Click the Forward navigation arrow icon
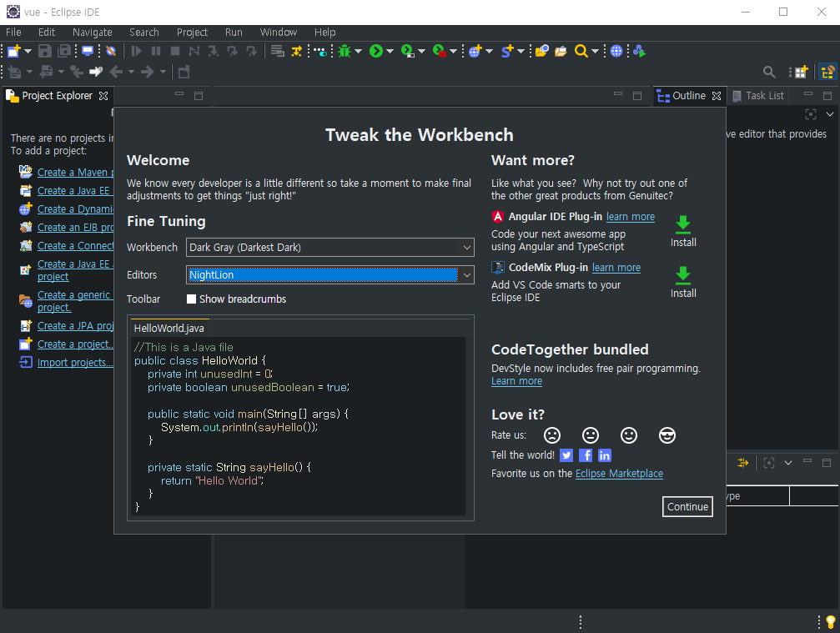The width and height of the screenshot is (840, 633). 148,72
